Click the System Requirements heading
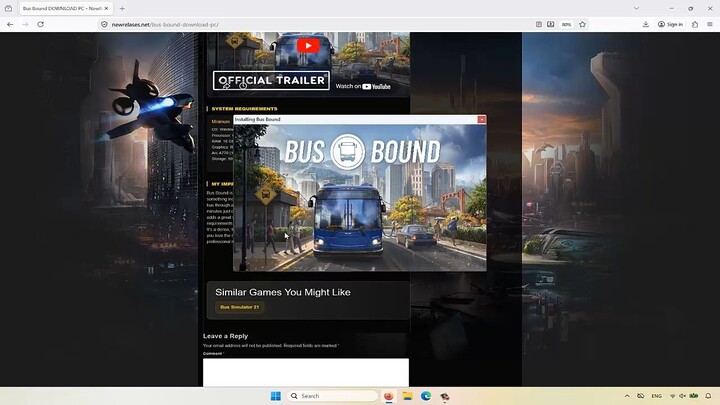The width and height of the screenshot is (720, 405). click(x=244, y=109)
